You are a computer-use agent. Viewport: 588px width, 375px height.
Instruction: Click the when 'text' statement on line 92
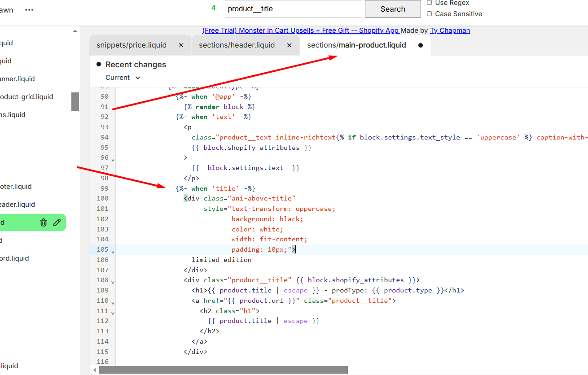coord(214,117)
